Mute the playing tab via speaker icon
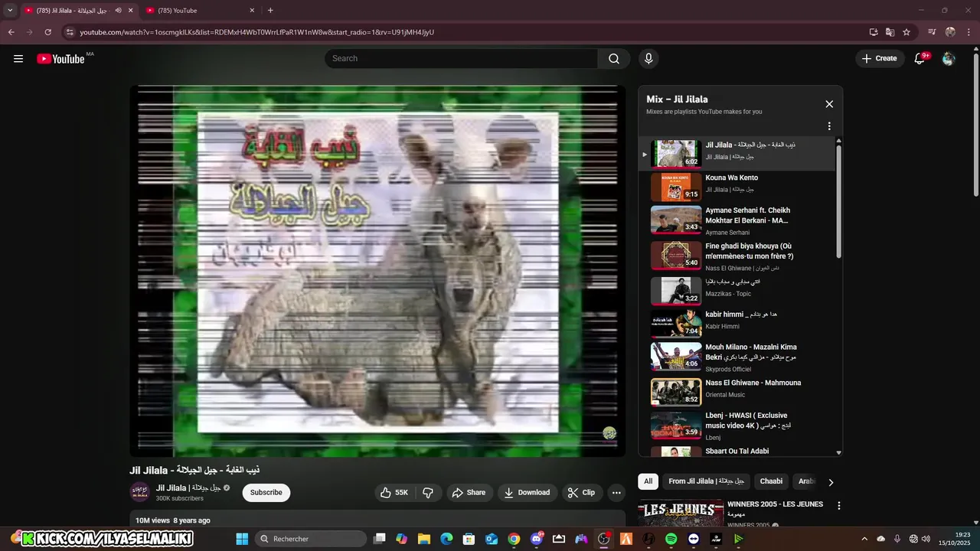 [x=118, y=11]
